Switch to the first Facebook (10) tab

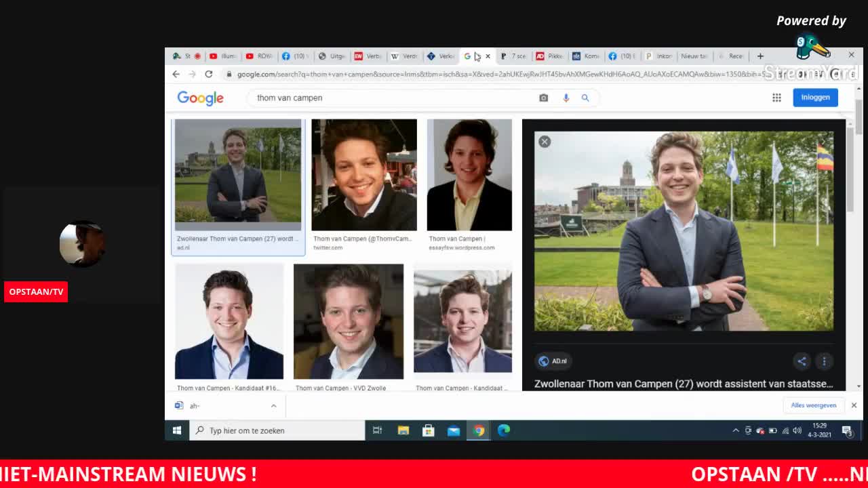[x=296, y=56]
